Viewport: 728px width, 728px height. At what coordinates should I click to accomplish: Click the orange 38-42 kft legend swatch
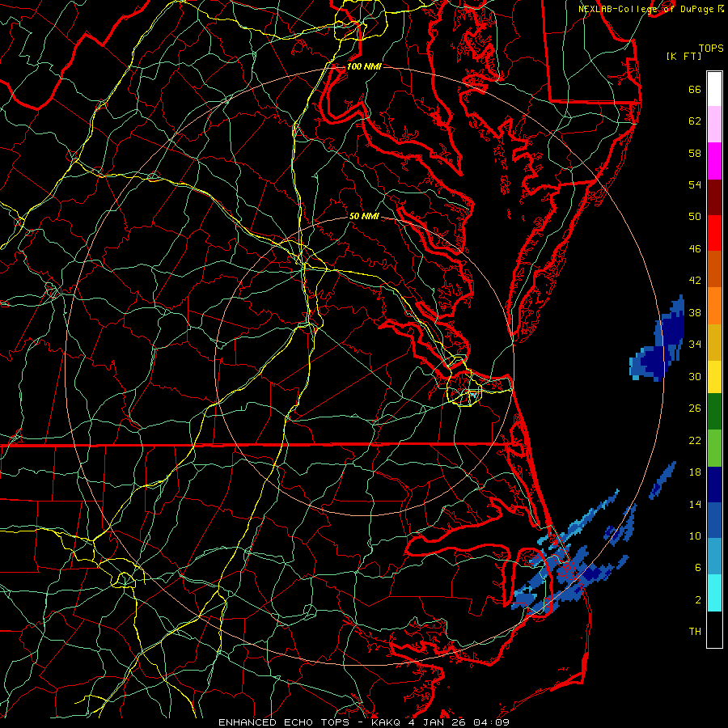point(714,306)
